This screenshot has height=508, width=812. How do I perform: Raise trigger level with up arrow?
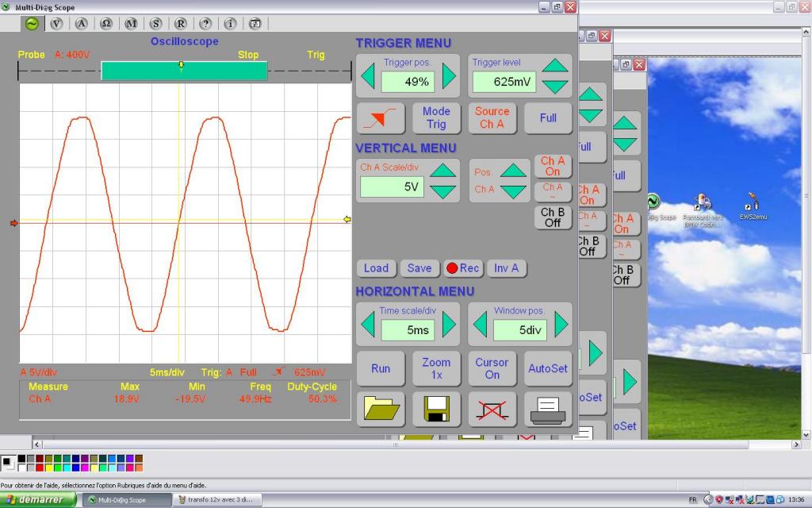tap(555, 65)
